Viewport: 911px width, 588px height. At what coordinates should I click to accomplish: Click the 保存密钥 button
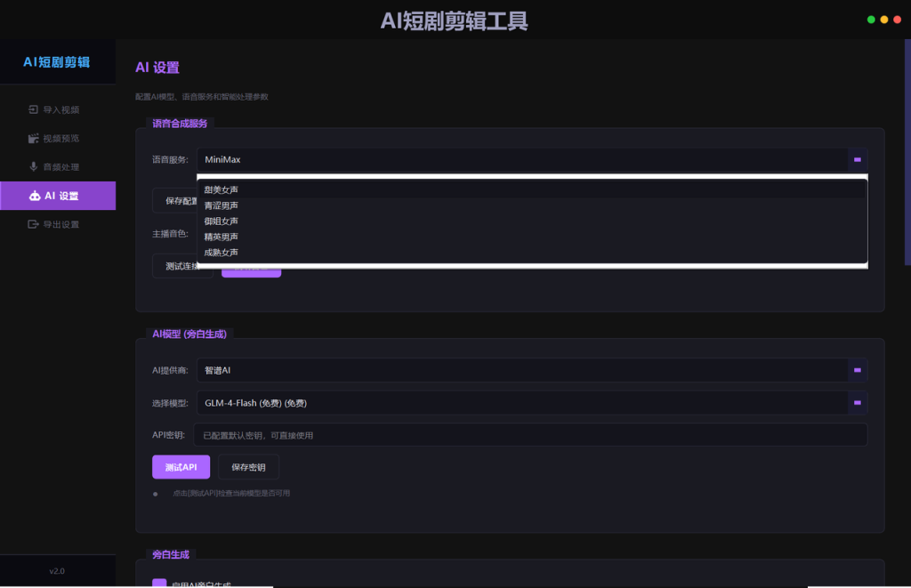tap(249, 467)
